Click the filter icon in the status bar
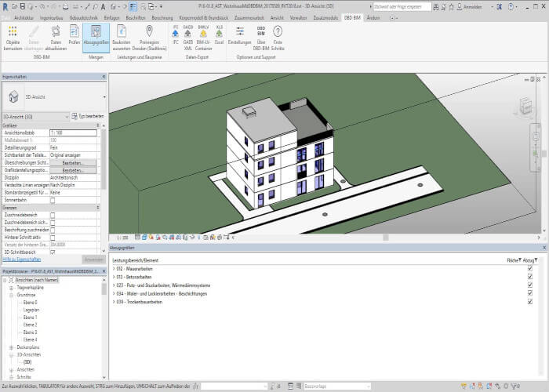The width and height of the screenshot is (549, 392). (515, 386)
